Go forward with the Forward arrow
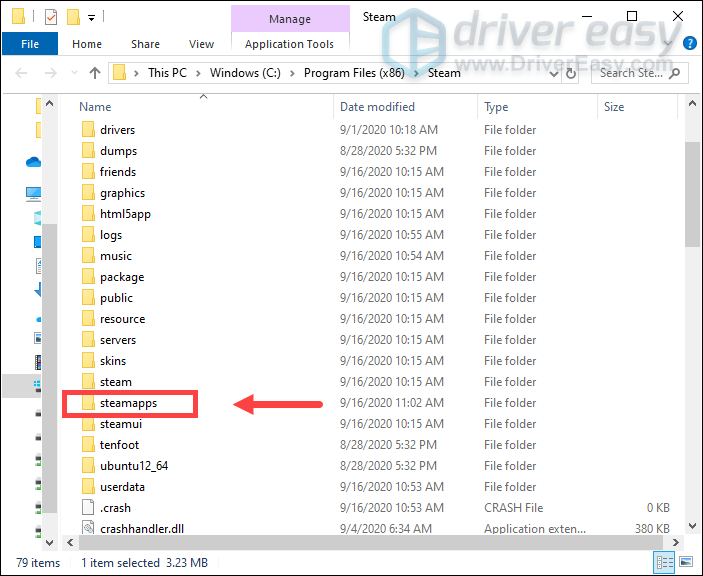The height and width of the screenshot is (576, 703). pos(50,73)
